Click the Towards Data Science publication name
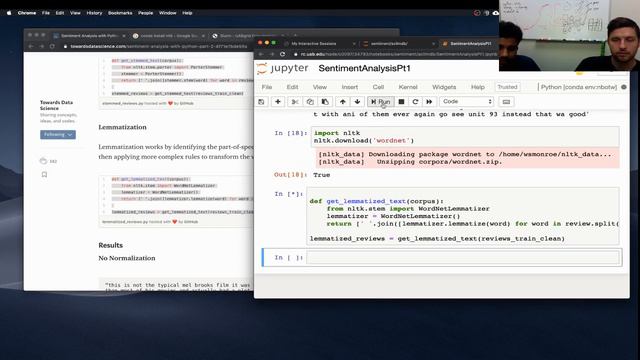This screenshot has height=360, width=640. 56,105
